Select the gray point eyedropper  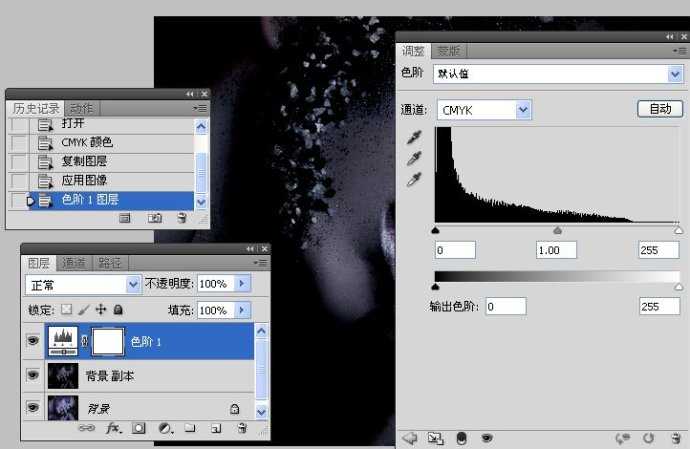coord(414,158)
